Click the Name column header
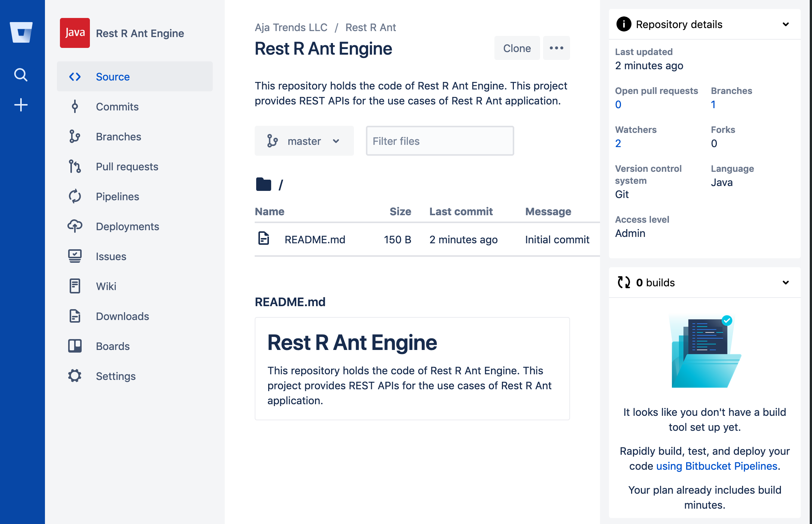Viewport: 812px width, 524px height. pyautogui.click(x=270, y=211)
